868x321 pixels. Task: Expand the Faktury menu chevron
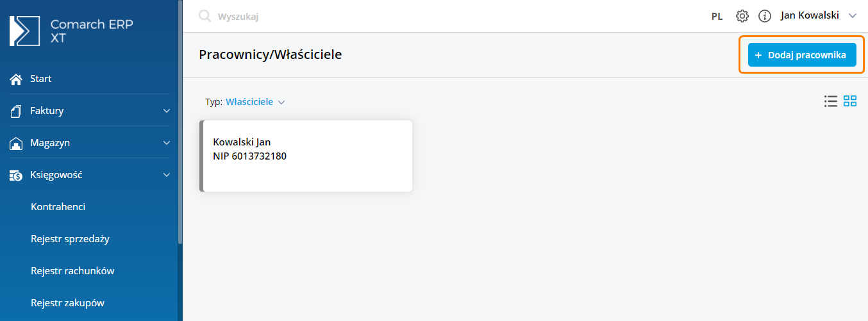167,111
